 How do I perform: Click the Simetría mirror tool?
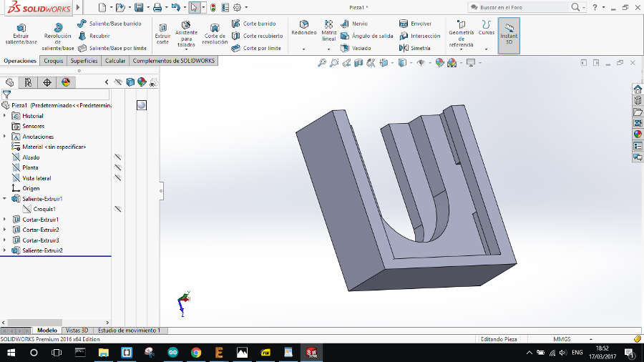click(415, 48)
